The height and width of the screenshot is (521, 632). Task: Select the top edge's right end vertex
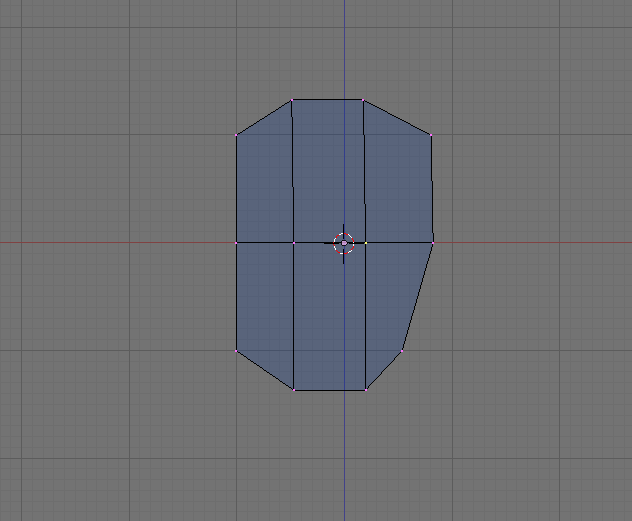[363, 100]
